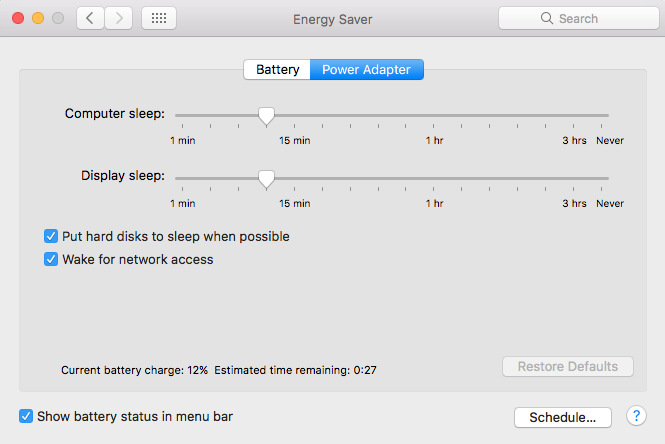Disable Show battery status in menu bar
This screenshot has height=444, width=665.
pyautogui.click(x=26, y=416)
